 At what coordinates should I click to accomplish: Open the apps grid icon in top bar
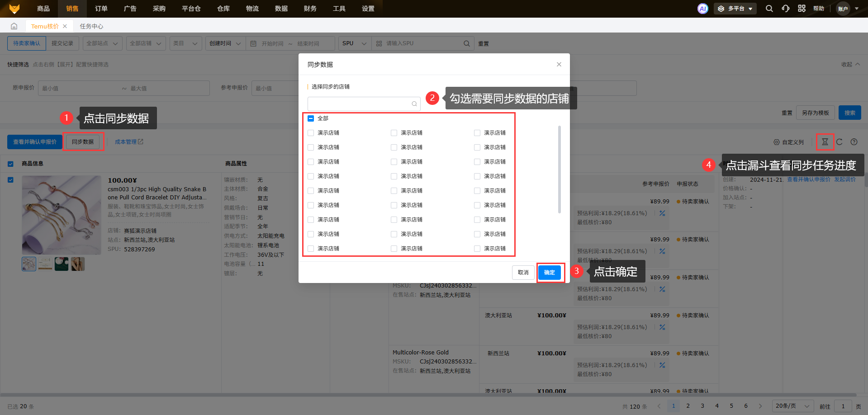point(802,9)
